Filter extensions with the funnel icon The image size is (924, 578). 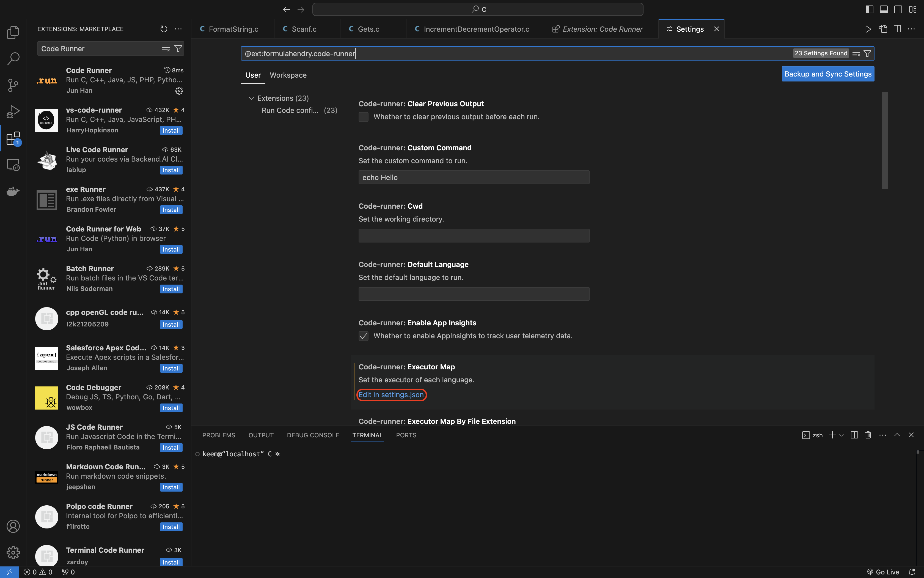point(178,48)
